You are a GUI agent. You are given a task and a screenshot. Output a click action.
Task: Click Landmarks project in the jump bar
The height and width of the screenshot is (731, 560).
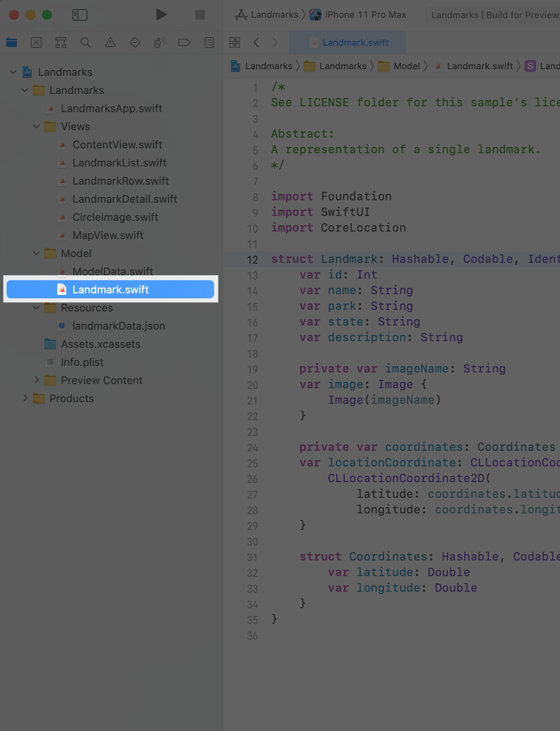[x=262, y=66]
